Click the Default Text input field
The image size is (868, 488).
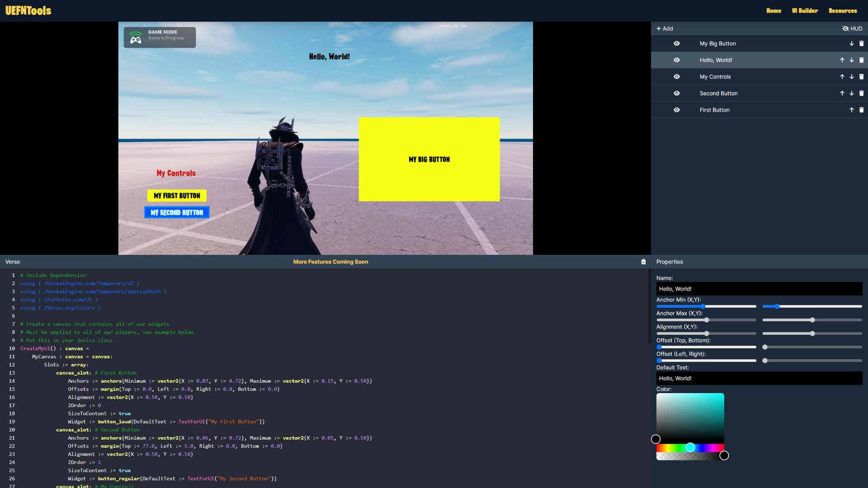[x=759, y=378]
